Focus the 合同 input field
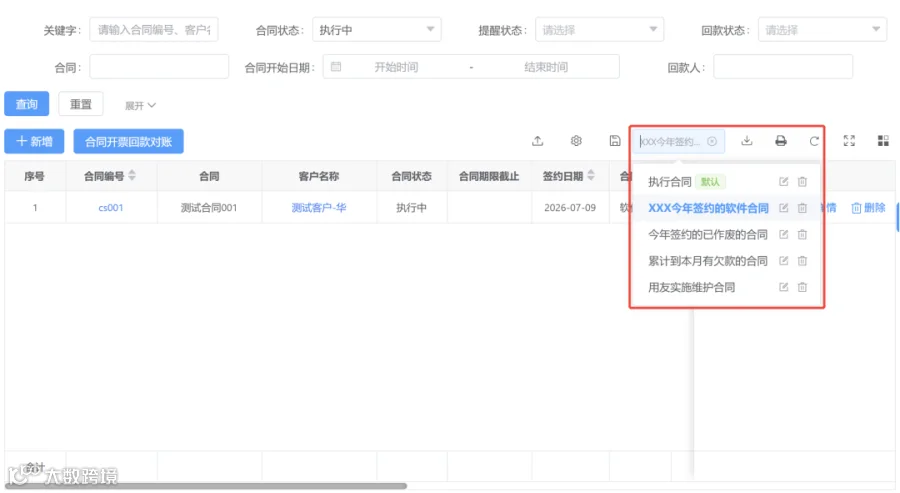Screen dimensions: 900x493 tap(159, 67)
